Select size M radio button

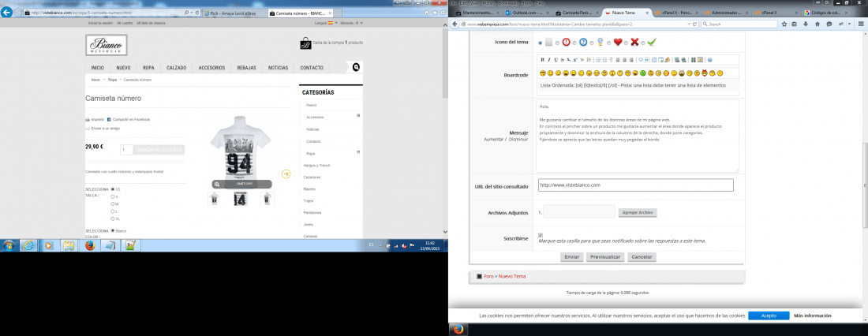pos(114,203)
